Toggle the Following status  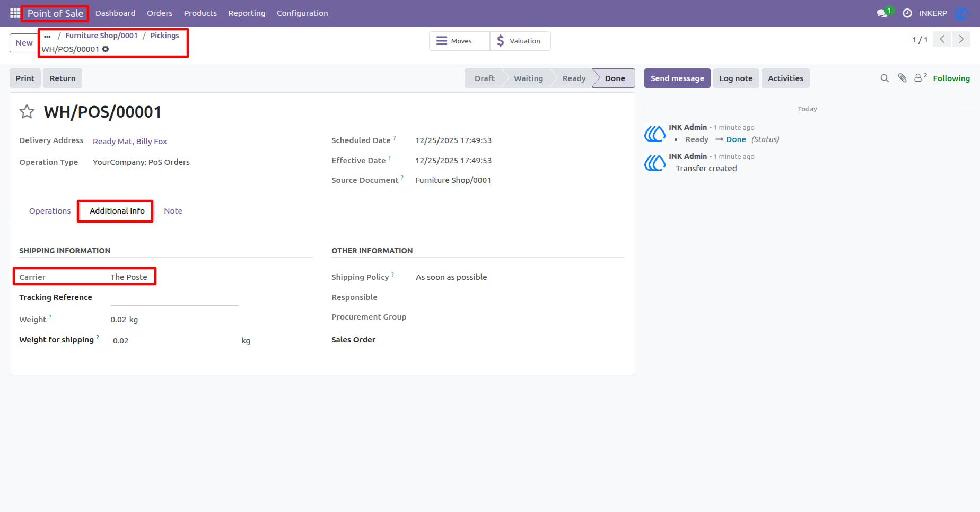coord(951,78)
